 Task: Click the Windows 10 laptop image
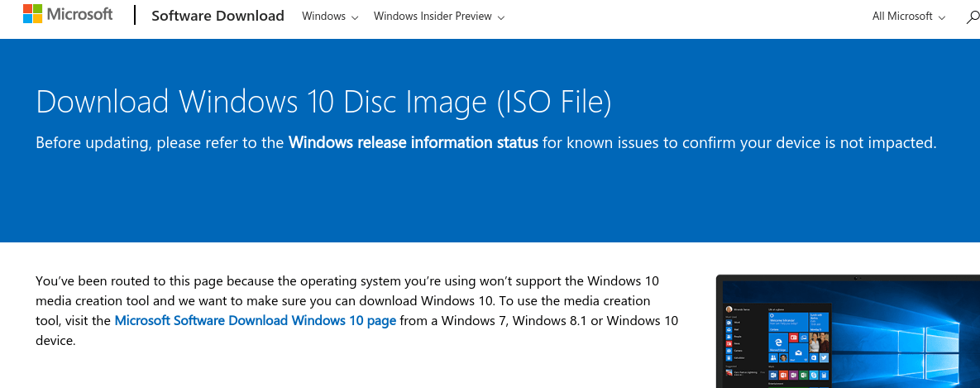(849, 331)
